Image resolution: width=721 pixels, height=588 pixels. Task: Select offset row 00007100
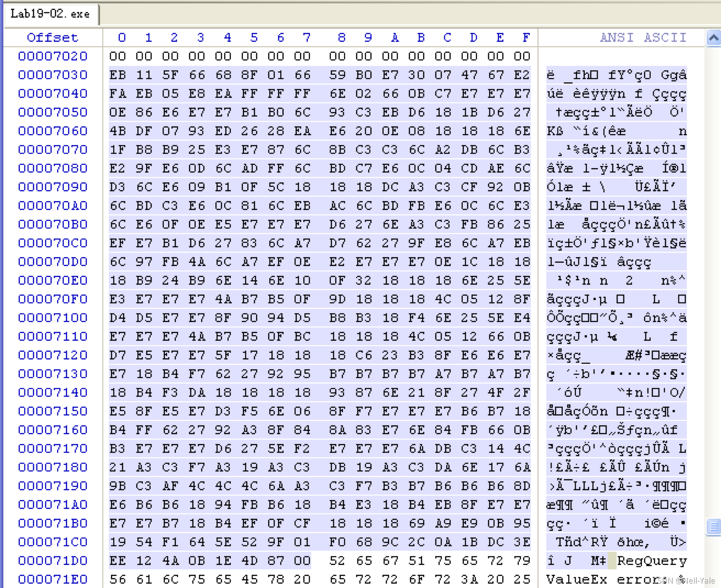[53, 318]
